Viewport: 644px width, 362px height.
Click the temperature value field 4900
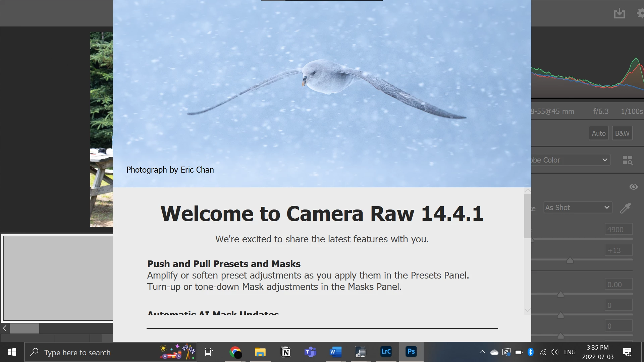[619, 230]
